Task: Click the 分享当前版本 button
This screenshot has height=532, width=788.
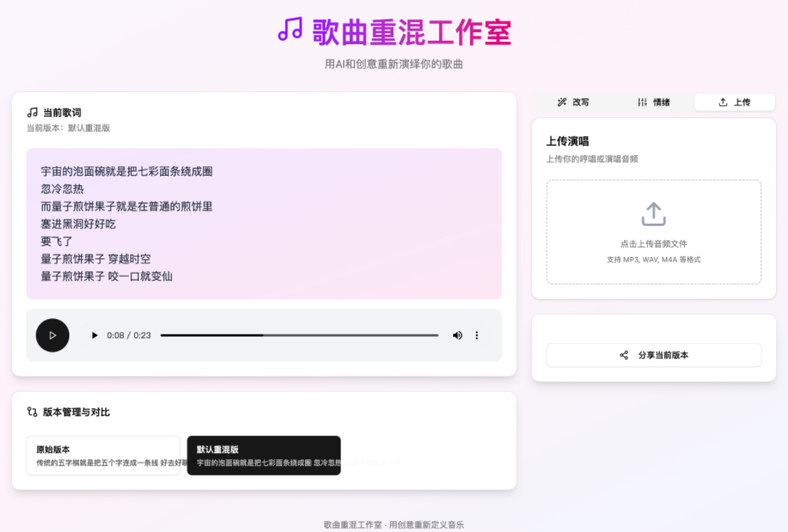Action: (653, 355)
